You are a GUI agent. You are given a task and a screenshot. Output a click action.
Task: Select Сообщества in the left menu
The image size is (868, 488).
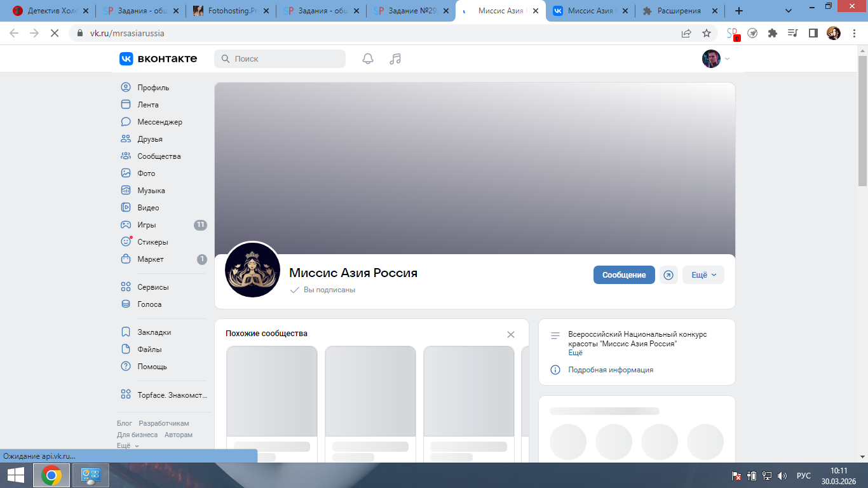pos(159,156)
